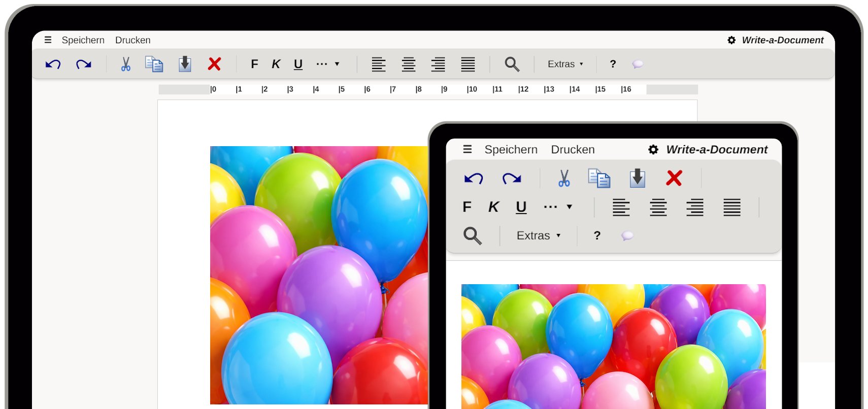
Task: Click the Paste icon on tablet toolbar
Action: pos(638,178)
